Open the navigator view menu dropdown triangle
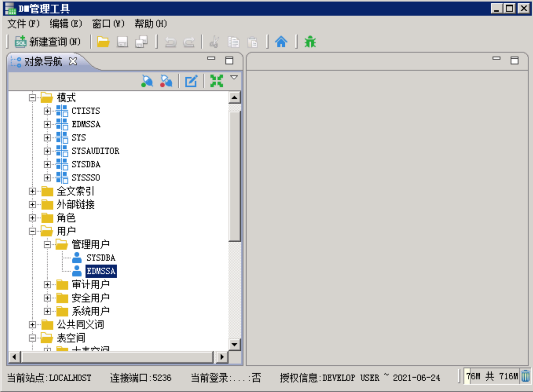Viewport: 533px width, 392px height. (234, 78)
